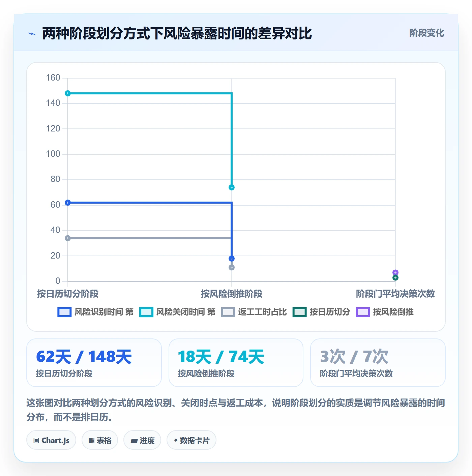Click the cyan data point at 74
This screenshot has width=472, height=476.
tap(232, 187)
